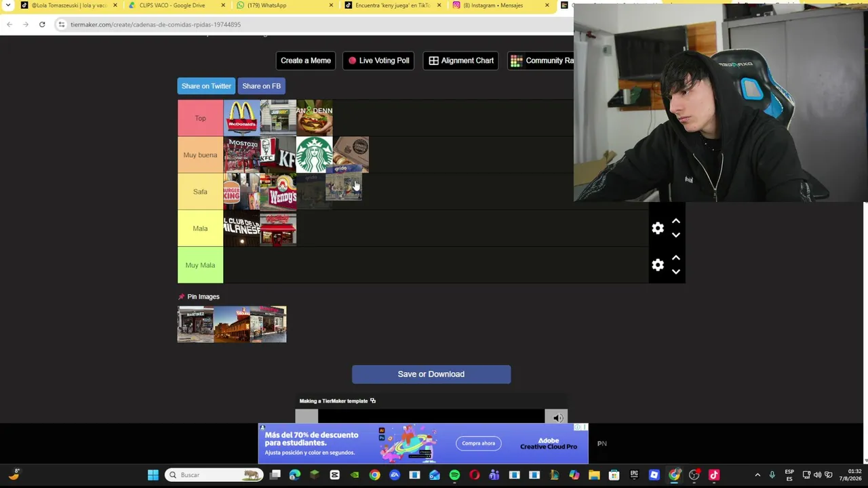Click the Create a Meme button
Viewport: 868px width, 488px height.
306,60
